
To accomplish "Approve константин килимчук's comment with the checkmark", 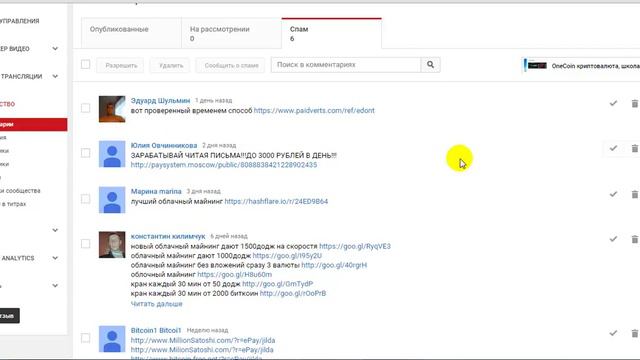I will [x=613, y=239].
